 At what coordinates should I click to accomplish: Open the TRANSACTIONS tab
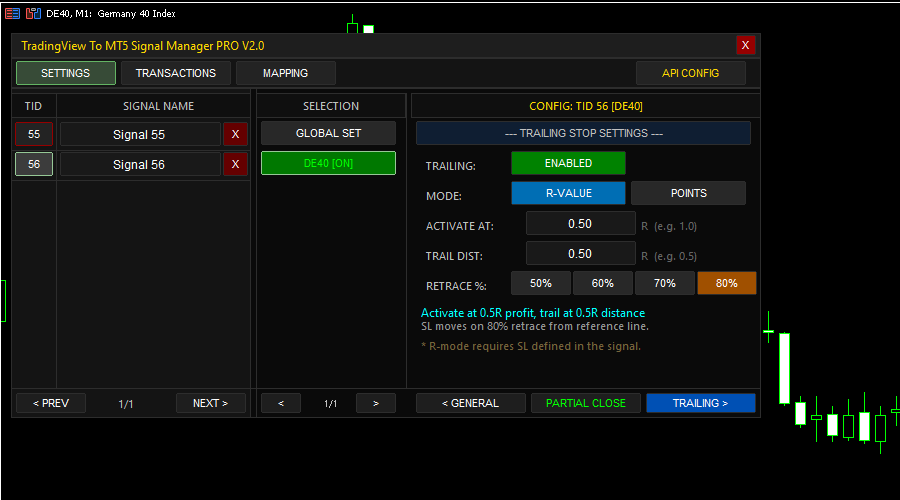pos(176,73)
